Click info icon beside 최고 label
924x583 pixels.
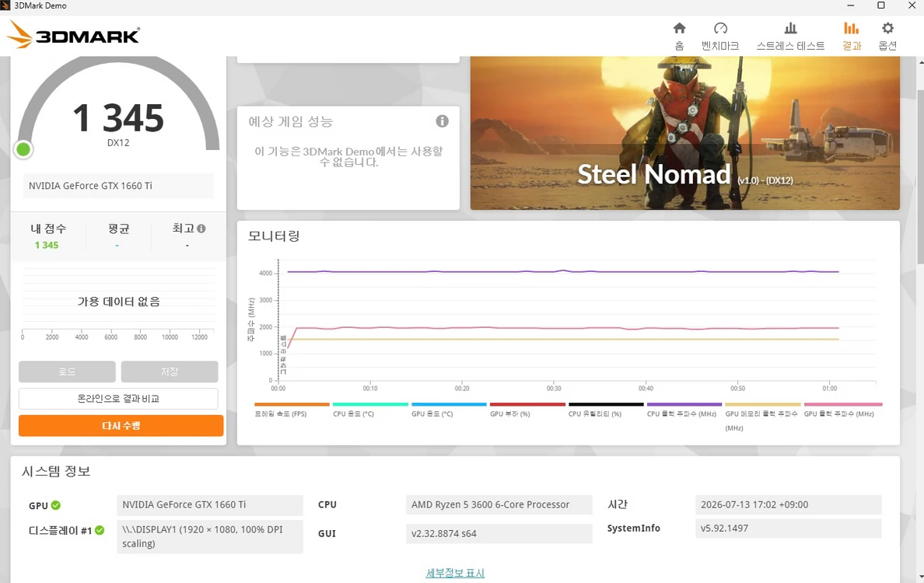coord(201,229)
